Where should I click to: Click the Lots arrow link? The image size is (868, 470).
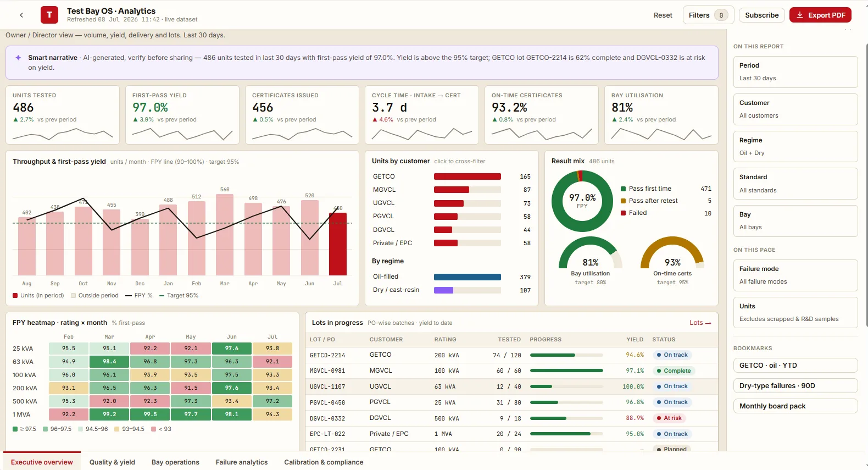pos(700,323)
